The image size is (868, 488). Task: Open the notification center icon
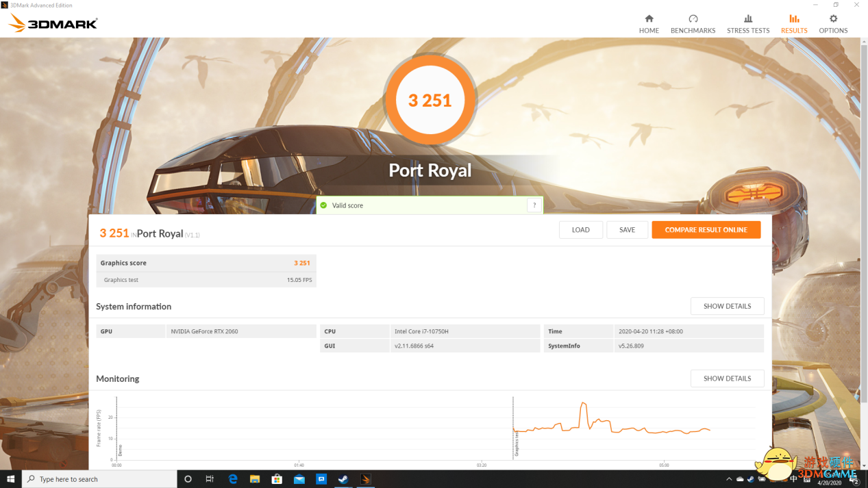pos(856,480)
